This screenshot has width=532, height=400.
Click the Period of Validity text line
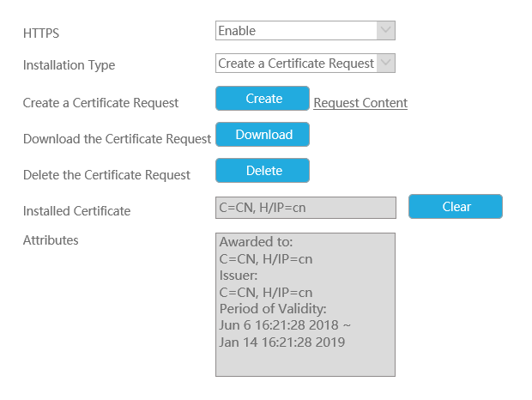pos(273,309)
